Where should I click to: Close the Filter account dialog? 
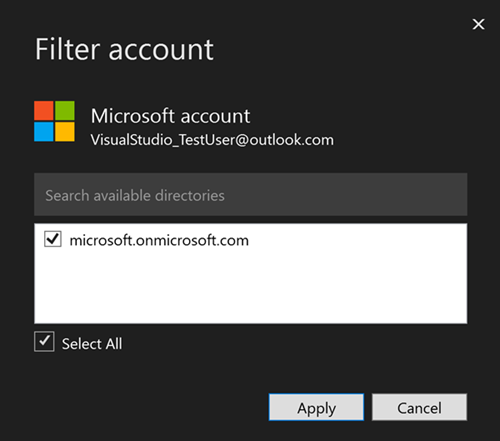(x=478, y=24)
